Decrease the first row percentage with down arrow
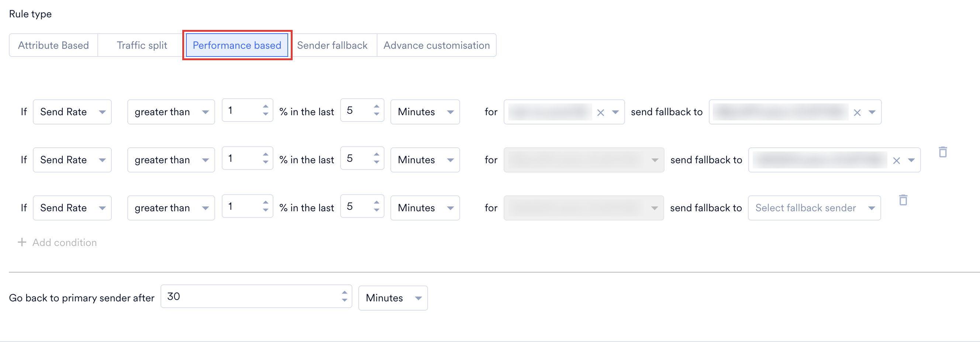Image resolution: width=980 pixels, height=342 pixels. tap(266, 114)
